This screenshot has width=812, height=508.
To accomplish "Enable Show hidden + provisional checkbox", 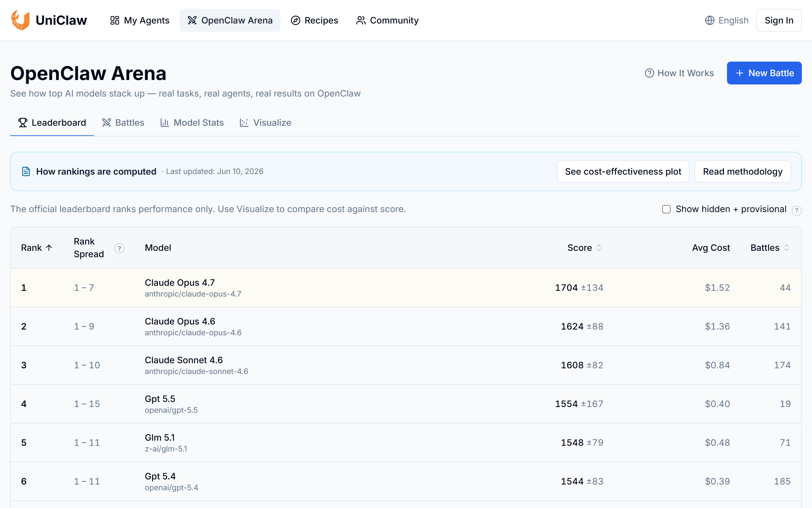I will click(x=666, y=209).
